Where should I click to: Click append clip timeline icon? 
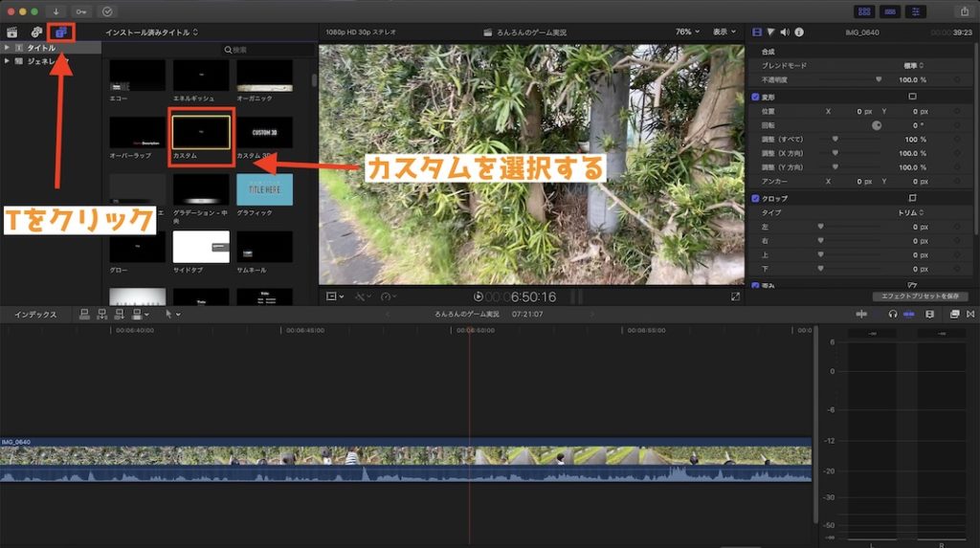tap(119, 315)
